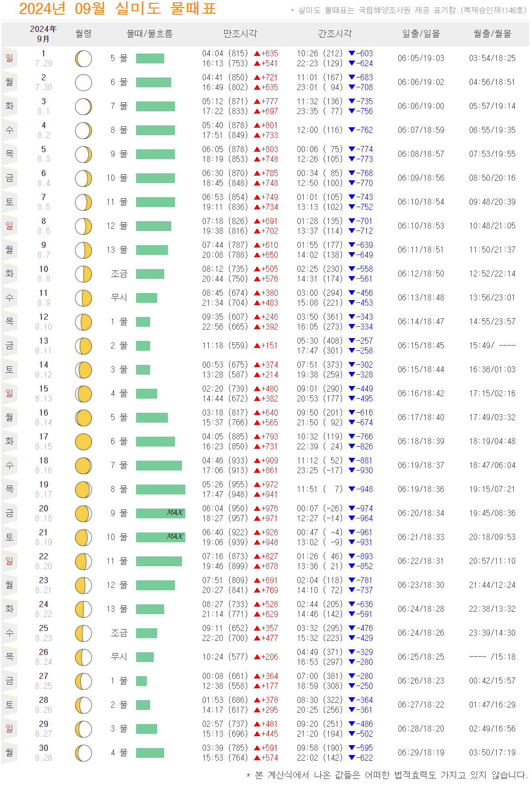
Task: Click the moonrise value '18:19/04:48'
Action: tap(493, 441)
